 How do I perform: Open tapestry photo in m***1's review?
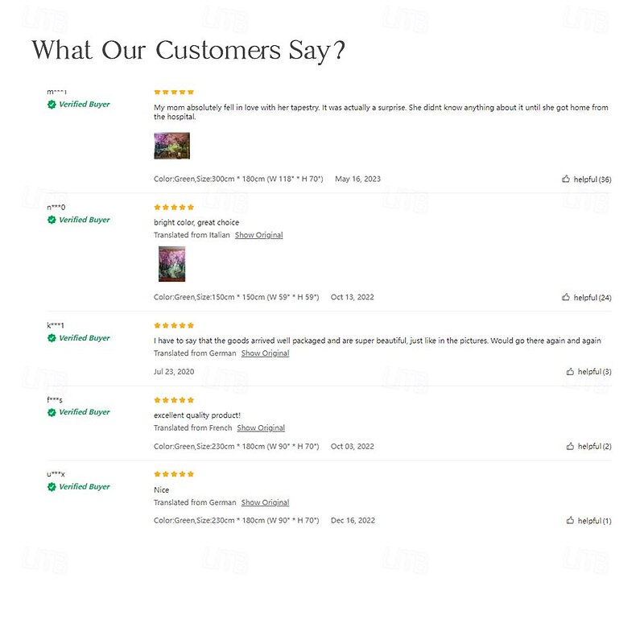tap(171, 146)
